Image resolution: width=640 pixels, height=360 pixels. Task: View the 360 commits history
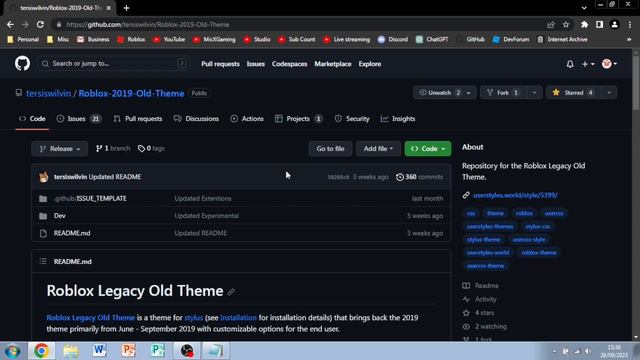[419, 177]
